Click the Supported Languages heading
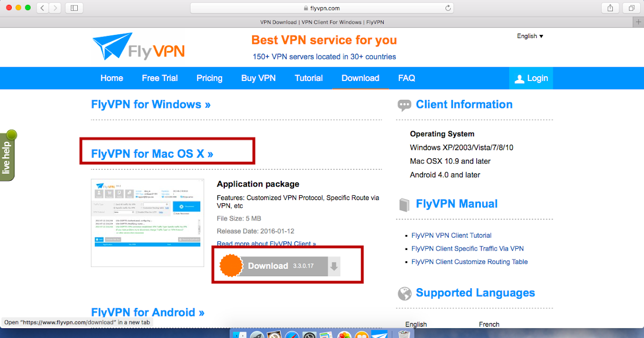This screenshot has height=338, width=644. click(x=475, y=293)
